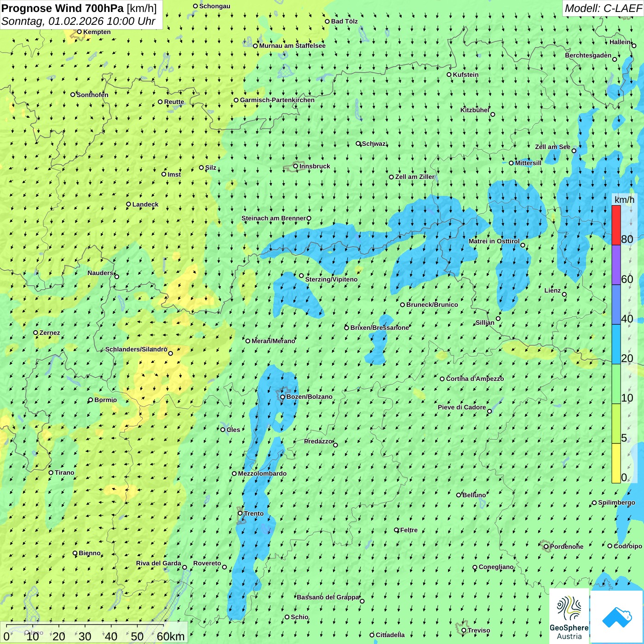Click the Bad Tölz city marker

pos(327,21)
